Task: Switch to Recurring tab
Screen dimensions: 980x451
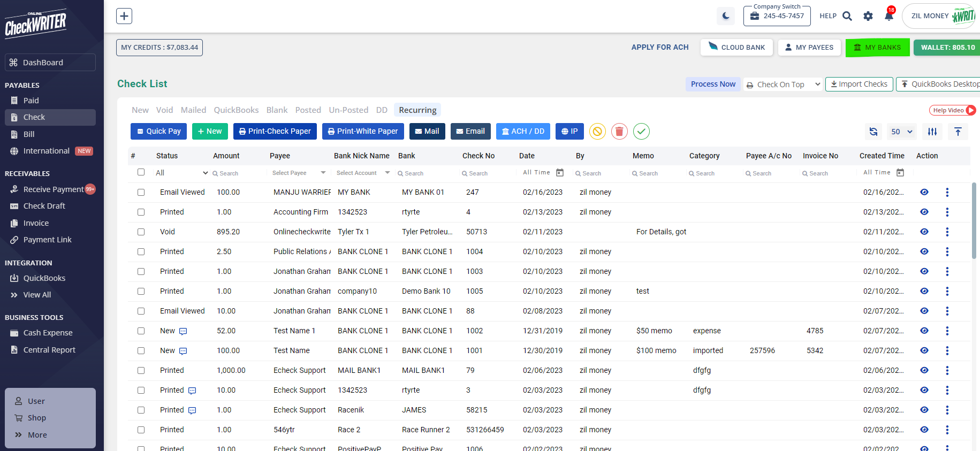Action: [x=417, y=110]
